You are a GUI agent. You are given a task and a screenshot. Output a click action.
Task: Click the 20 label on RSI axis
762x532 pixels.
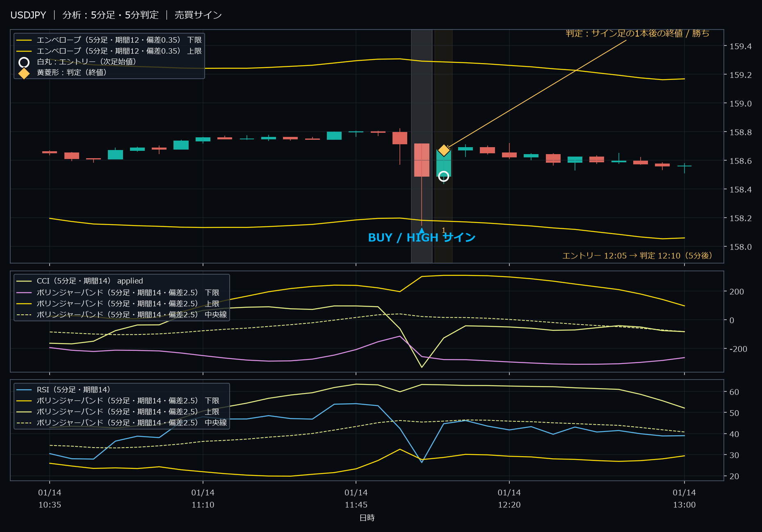(x=734, y=477)
